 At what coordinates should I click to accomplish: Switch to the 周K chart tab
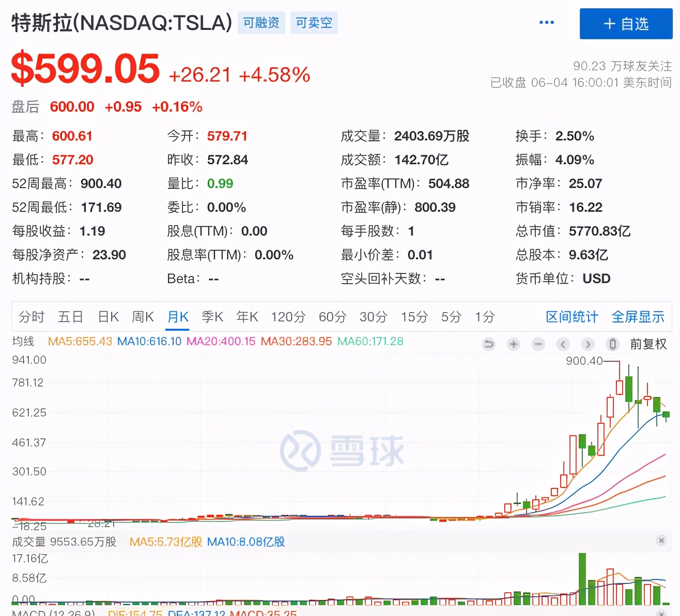coord(143,317)
